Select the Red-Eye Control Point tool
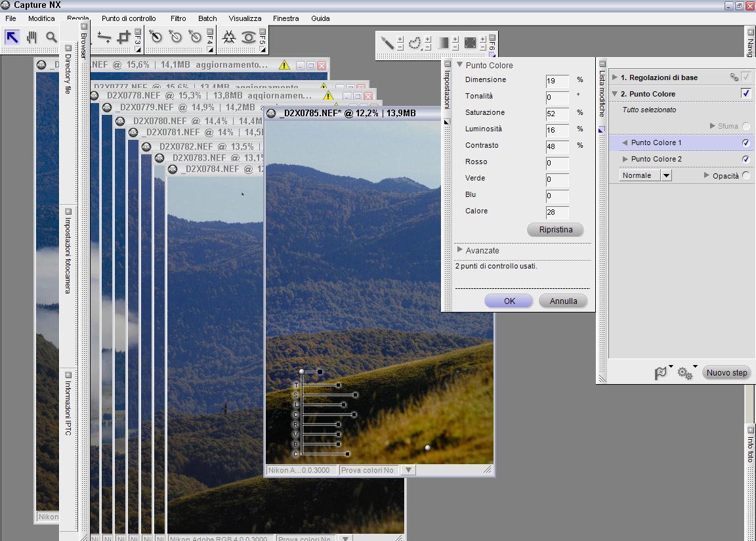The width and height of the screenshot is (756, 541). click(248, 37)
